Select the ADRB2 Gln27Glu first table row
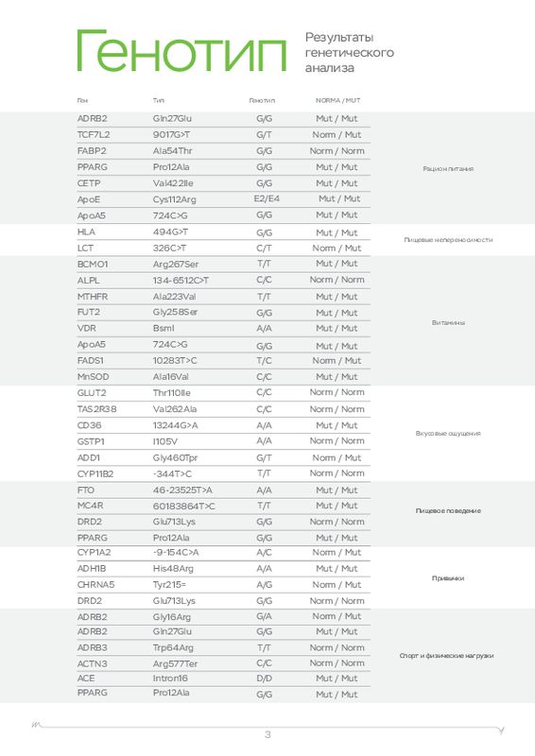Image resolution: width=535 pixels, height=756 pixels. tap(223, 119)
